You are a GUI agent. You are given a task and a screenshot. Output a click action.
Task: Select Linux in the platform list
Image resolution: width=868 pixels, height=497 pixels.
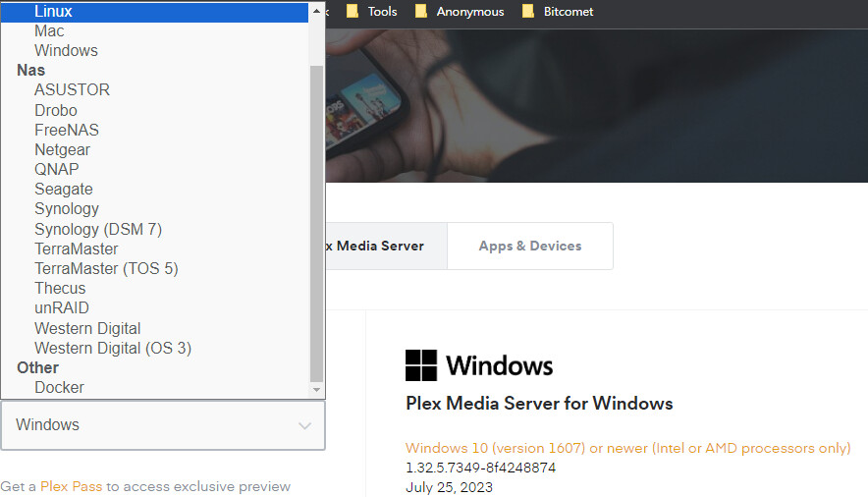pos(154,11)
